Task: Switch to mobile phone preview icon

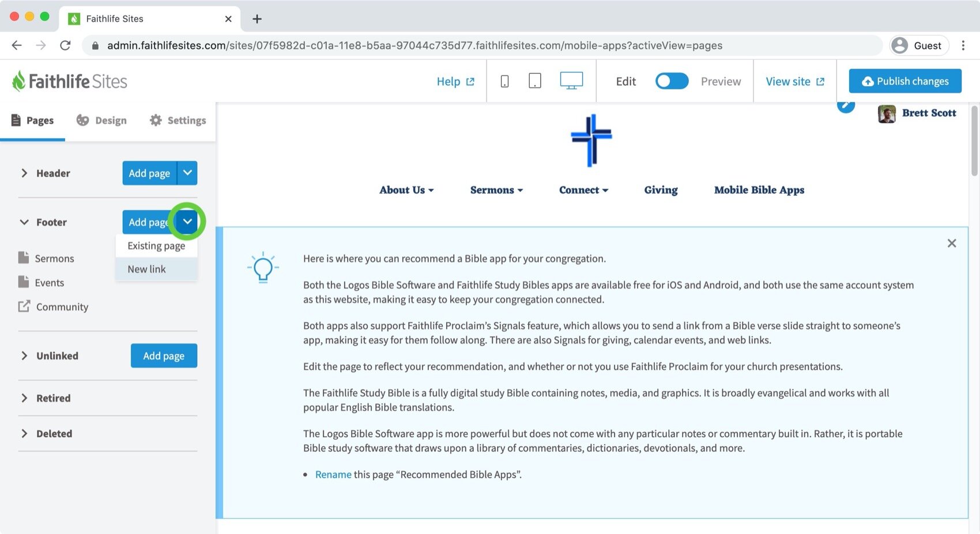Action: coord(504,81)
